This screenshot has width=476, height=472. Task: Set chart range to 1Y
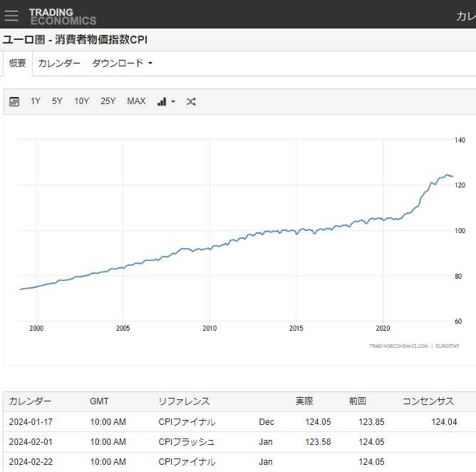click(x=36, y=101)
